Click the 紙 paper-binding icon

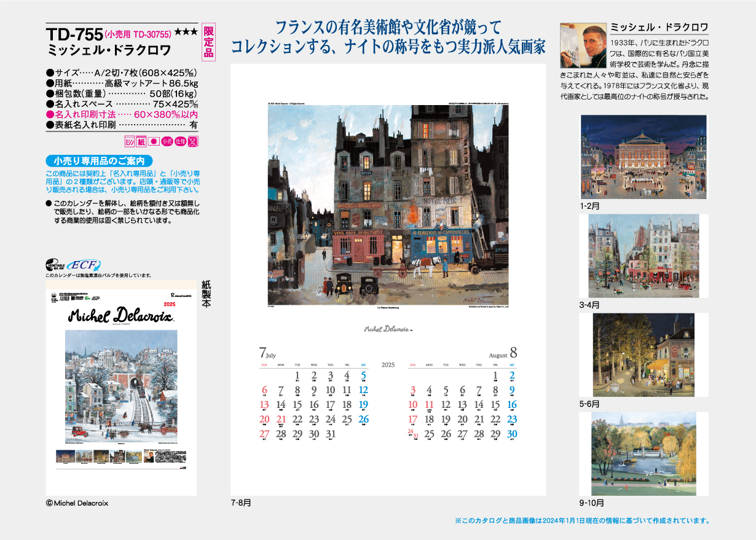coord(141,141)
